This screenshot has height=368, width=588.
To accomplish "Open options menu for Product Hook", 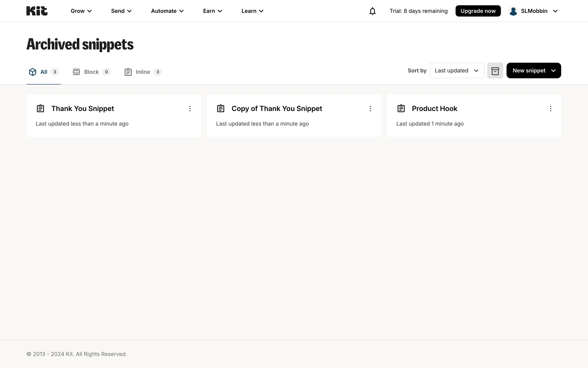I will (550, 109).
